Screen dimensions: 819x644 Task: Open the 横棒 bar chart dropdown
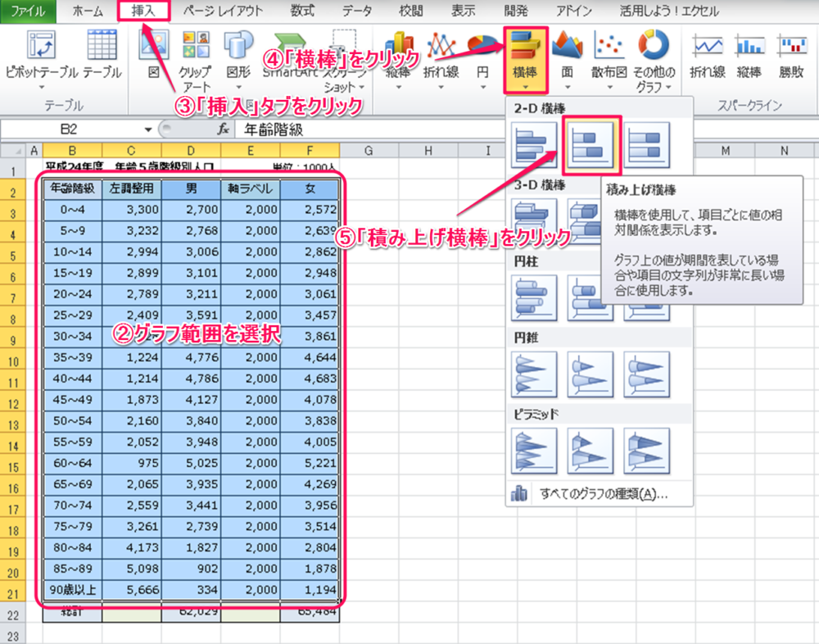524,56
